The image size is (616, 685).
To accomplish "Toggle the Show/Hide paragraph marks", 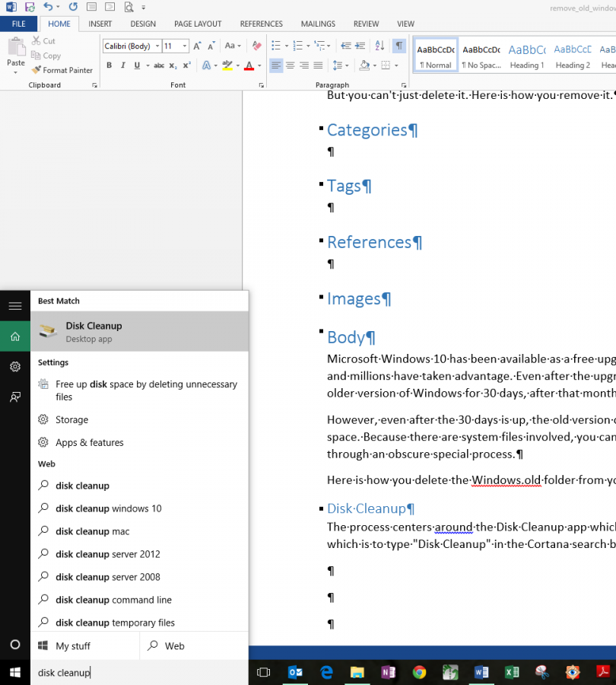I will coord(398,46).
